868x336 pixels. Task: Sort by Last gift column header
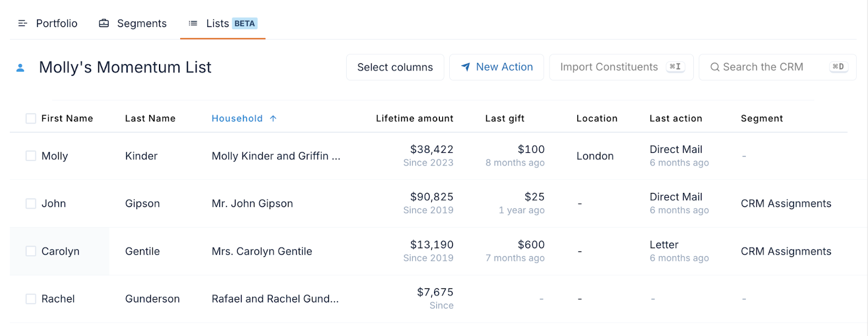505,118
